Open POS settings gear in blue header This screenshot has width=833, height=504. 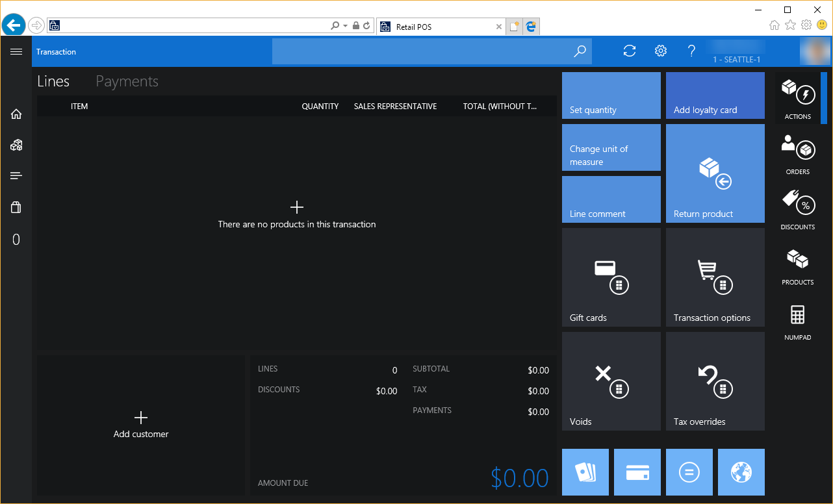click(x=661, y=51)
